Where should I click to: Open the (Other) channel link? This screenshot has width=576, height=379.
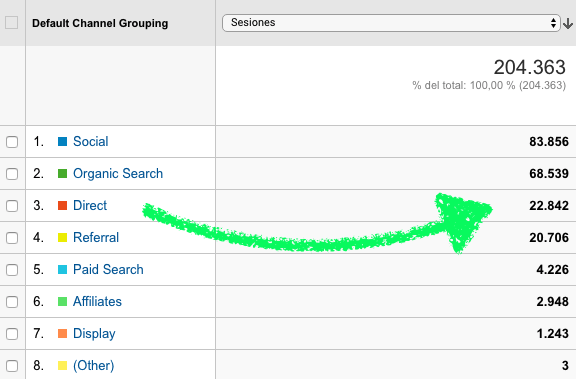click(x=94, y=365)
